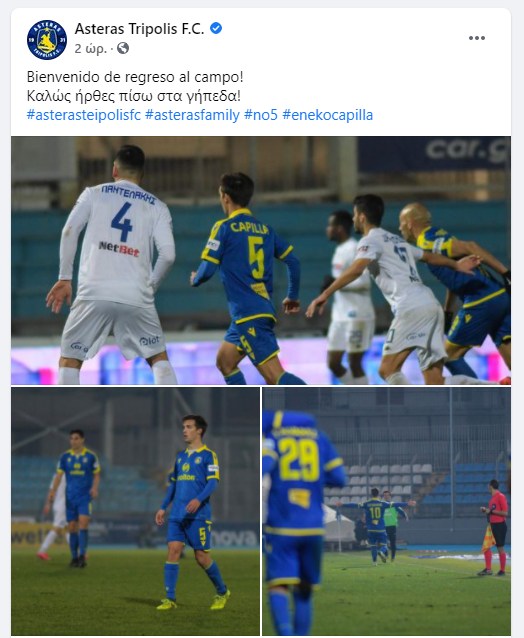Open the #no5 hashtag

261,115
